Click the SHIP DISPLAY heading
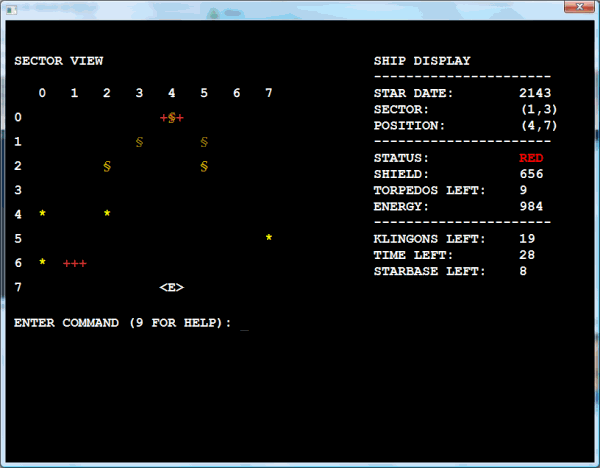 422,61
